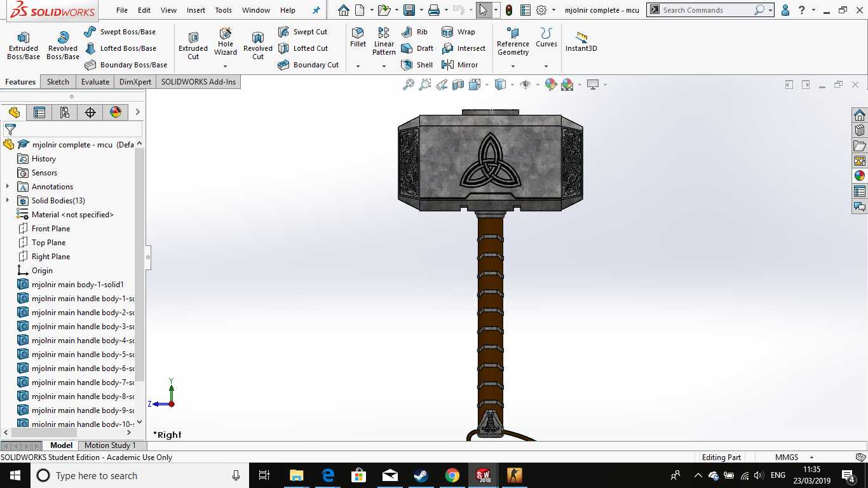Choose the Shell feature
This screenshot has height=488, width=868.
coord(417,65)
